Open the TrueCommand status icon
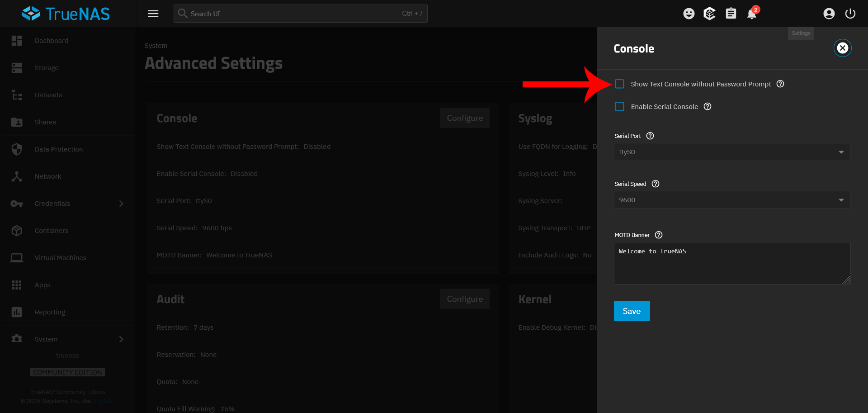Screen dimensions: 868x413 pyautogui.click(x=709, y=14)
